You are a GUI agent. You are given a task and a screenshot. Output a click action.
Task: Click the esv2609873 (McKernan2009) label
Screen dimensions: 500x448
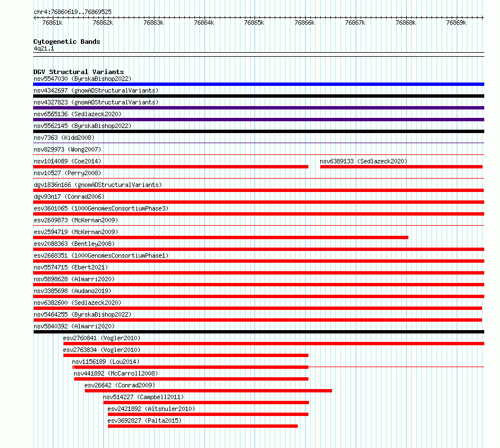pyautogui.click(x=76, y=220)
